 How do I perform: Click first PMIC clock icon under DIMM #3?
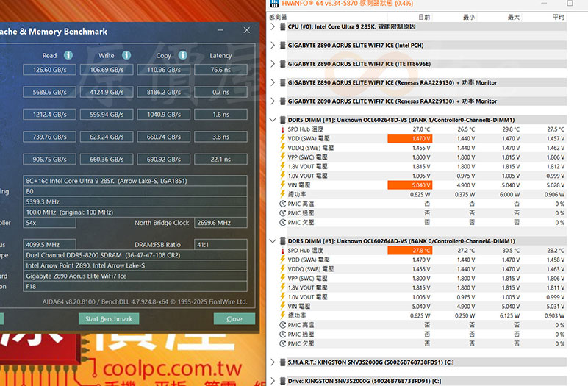pos(283,325)
